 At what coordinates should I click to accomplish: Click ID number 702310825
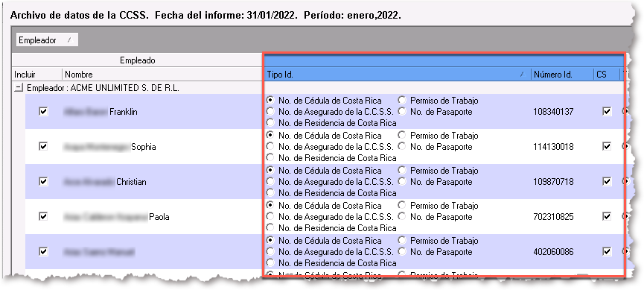[x=553, y=216]
